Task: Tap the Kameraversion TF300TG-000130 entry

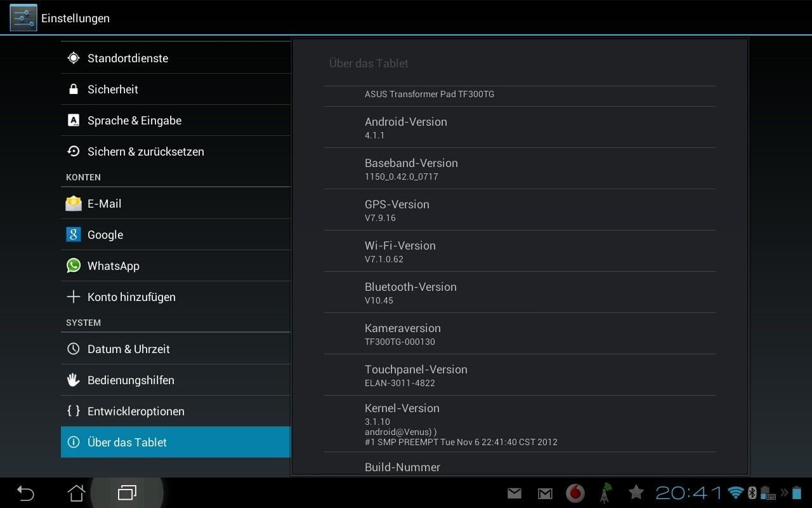Action: (x=520, y=334)
